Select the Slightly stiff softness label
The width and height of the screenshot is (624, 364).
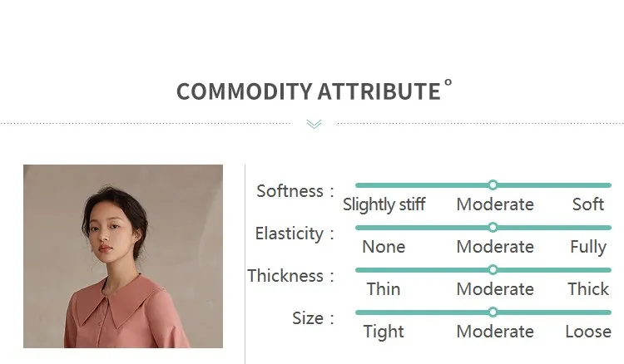(x=384, y=204)
